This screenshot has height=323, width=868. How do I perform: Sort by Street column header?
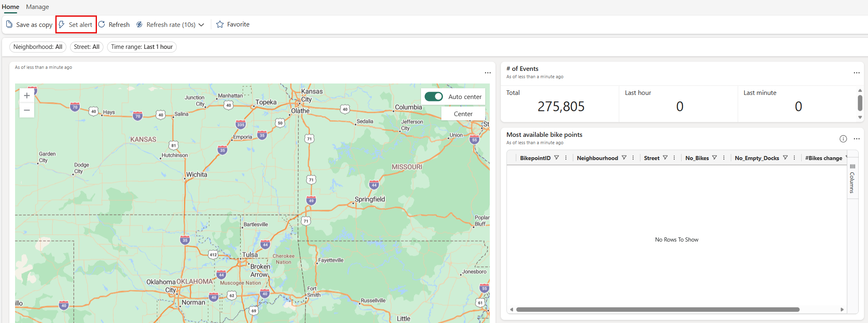(652, 158)
